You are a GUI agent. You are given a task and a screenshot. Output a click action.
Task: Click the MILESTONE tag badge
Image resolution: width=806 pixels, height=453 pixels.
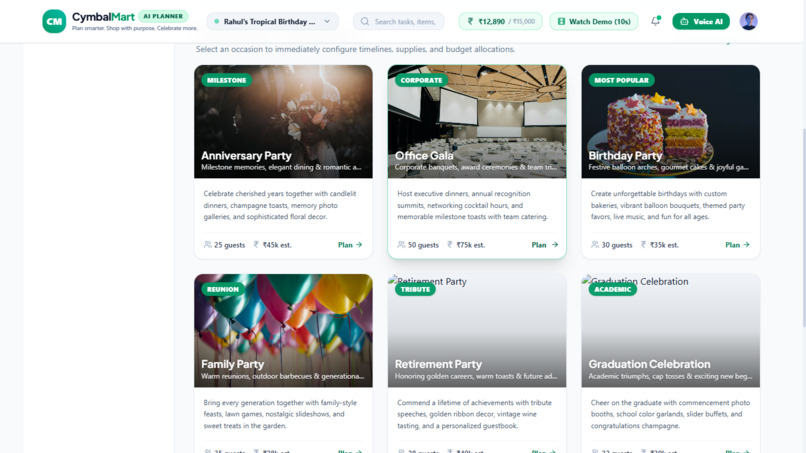tap(227, 80)
